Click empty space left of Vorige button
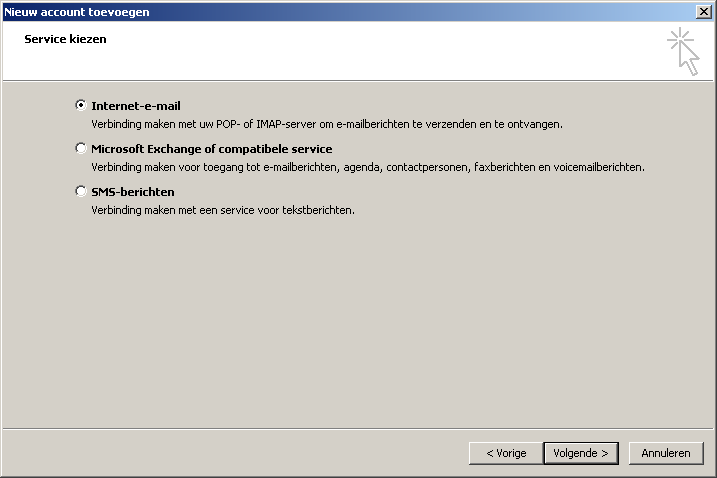This screenshot has height=478, width=717. coord(250,453)
